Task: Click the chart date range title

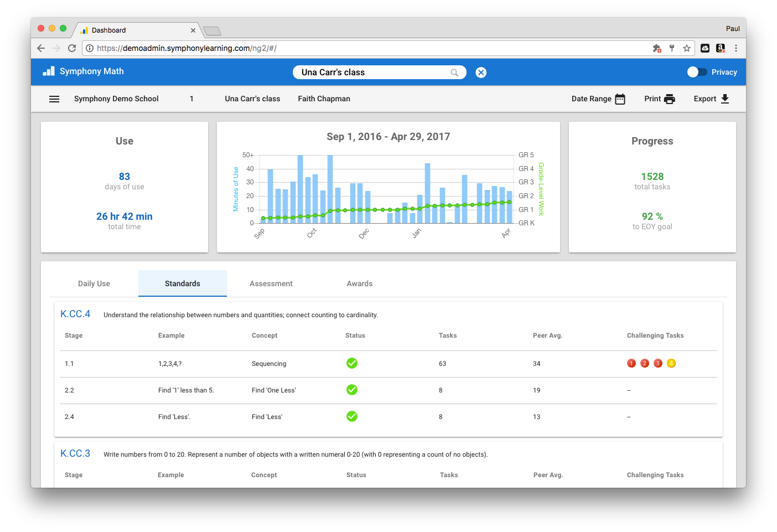Action: [x=388, y=137]
